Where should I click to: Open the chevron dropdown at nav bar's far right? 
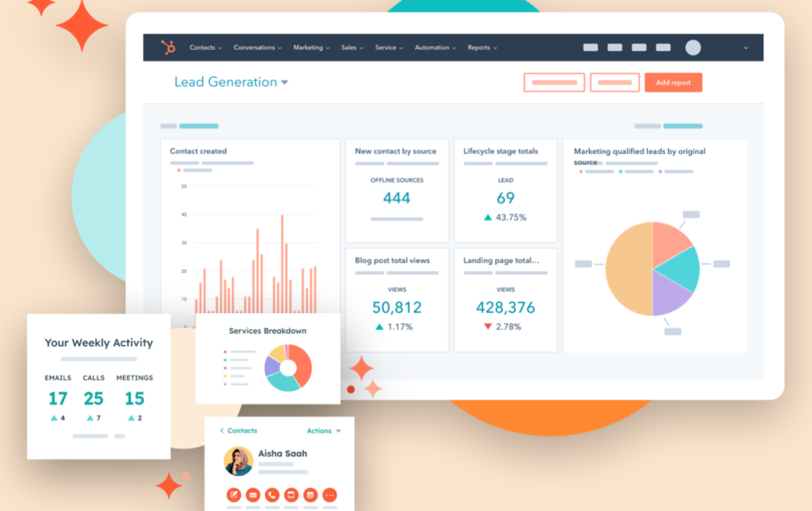[744, 47]
